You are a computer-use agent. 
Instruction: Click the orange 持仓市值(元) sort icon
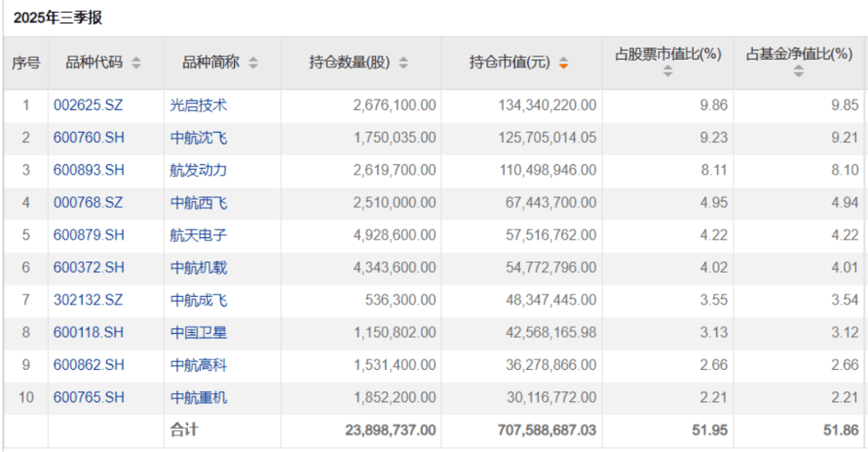(563, 63)
